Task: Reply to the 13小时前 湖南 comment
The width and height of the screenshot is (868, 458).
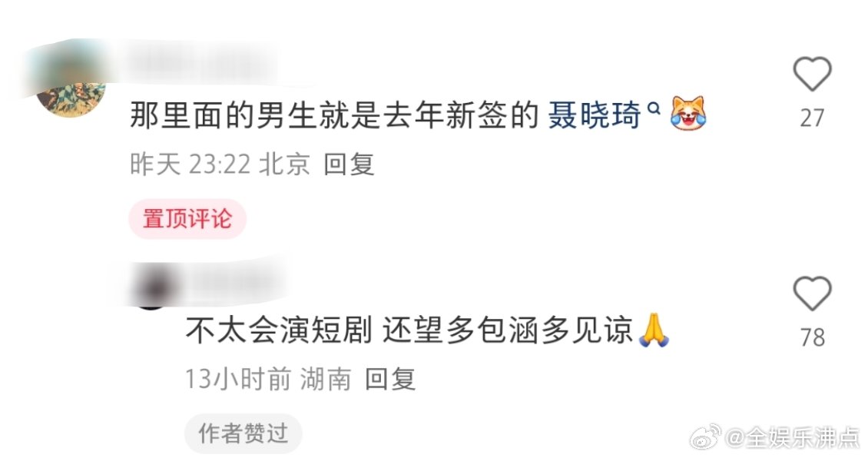Action: click(390, 380)
